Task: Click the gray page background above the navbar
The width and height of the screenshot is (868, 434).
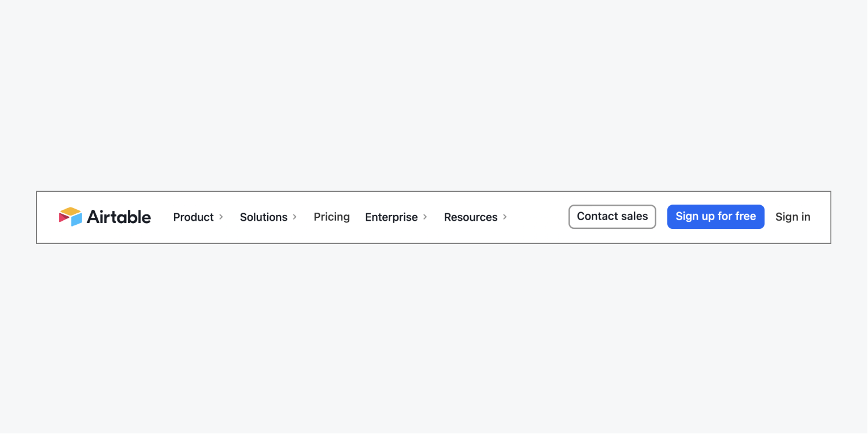Action: coord(434,95)
